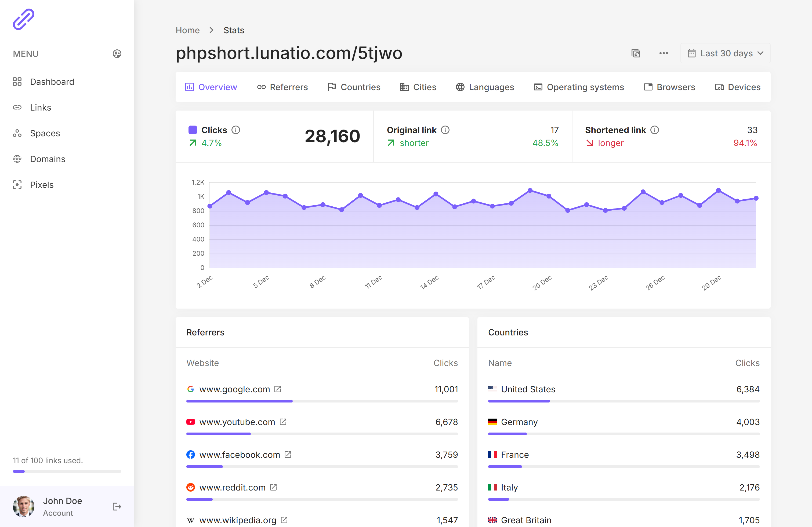
Task: Open Pixels in the sidebar menu
Action: click(42, 185)
